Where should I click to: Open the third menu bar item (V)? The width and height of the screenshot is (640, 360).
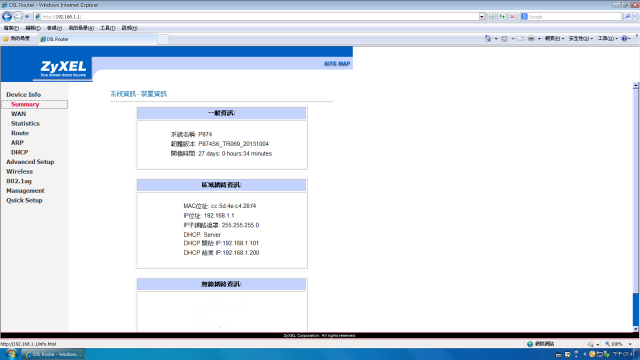pyautogui.click(x=54, y=28)
